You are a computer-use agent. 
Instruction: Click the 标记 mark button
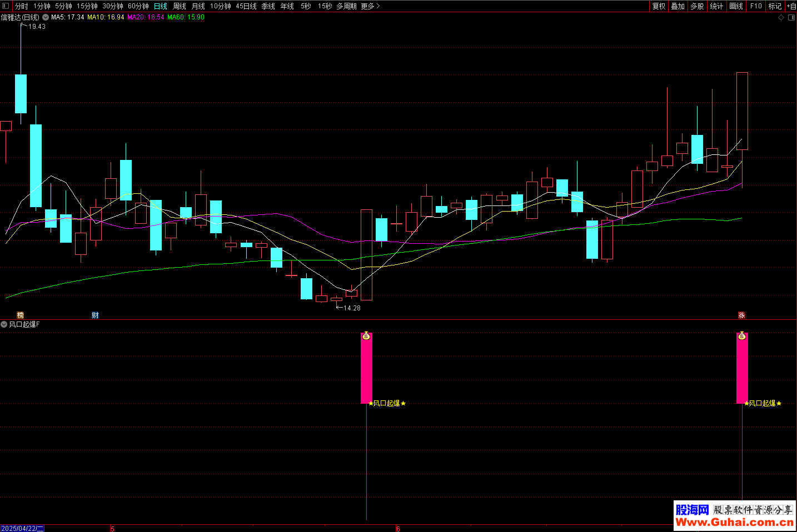pos(775,6)
